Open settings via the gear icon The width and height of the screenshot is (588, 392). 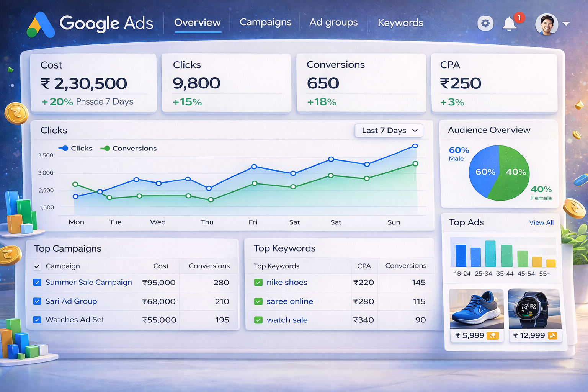[x=485, y=24]
